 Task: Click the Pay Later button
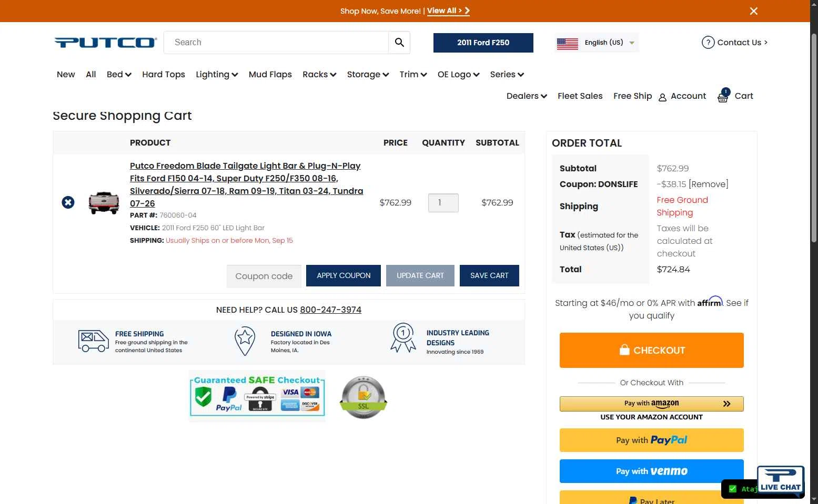click(x=652, y=498)
